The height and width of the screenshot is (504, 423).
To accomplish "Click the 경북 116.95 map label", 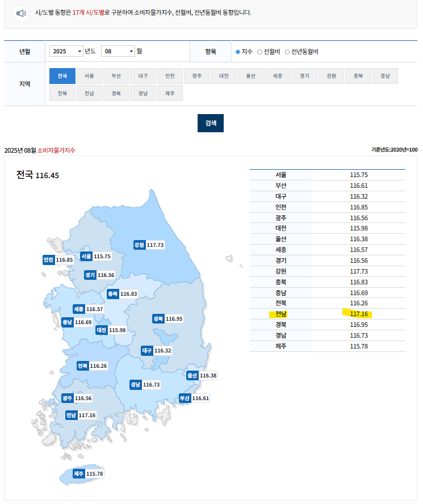I will (x=168, y=318).
